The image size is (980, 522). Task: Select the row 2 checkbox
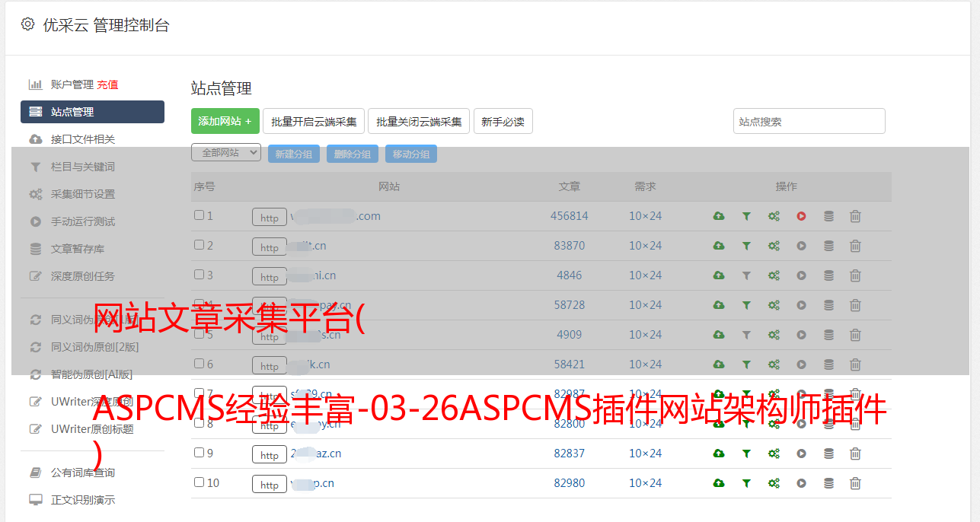199,245
